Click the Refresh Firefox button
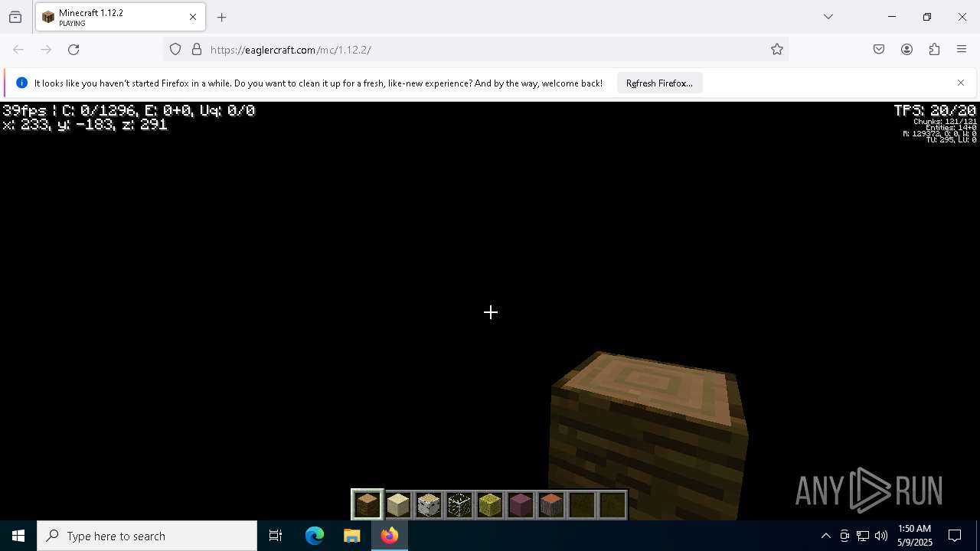The height and width of the screenshot is (551, 980). pyautogui.click(x=659, y=83)
